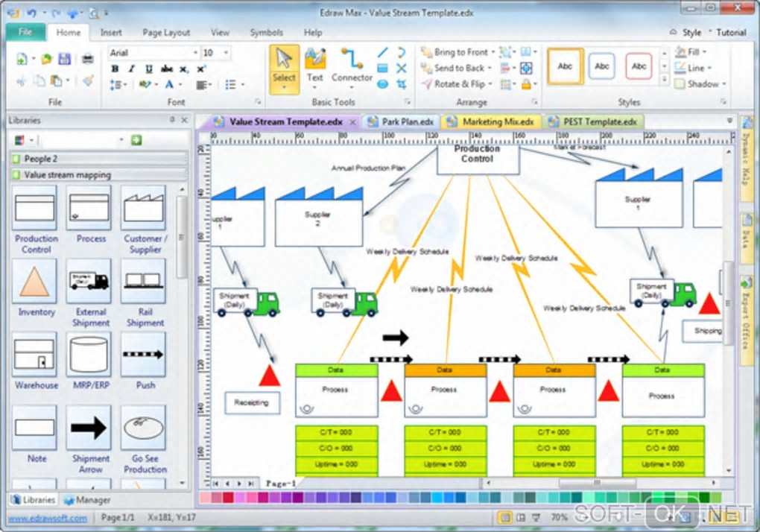Open the Symbols ribbon tab
This screenshot has height=532, width=760.
point(266,33)
